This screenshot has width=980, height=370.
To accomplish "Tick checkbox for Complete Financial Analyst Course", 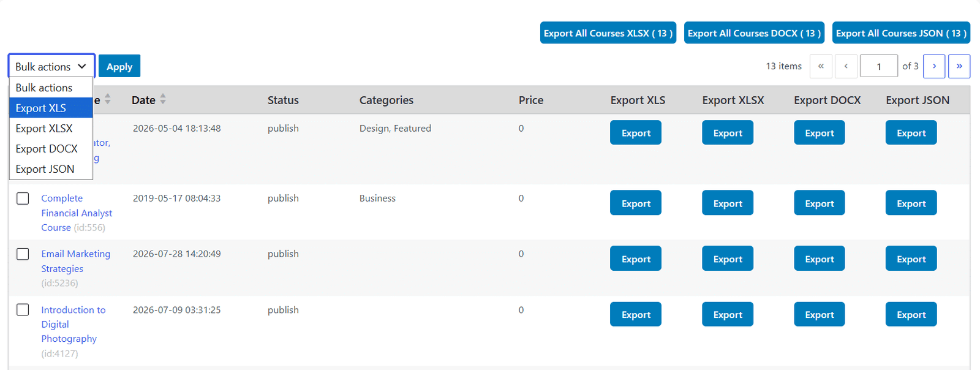I will (x=23, y=198).
